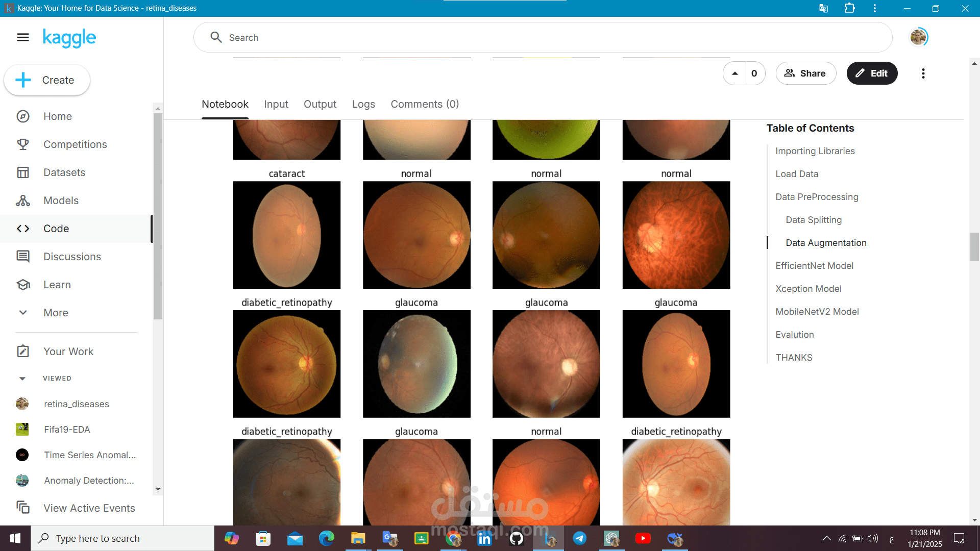The width and height of the screenshot is (980, 551).
Task: Open the Discussions sidebar icon
Action: (x=23, y=257)
